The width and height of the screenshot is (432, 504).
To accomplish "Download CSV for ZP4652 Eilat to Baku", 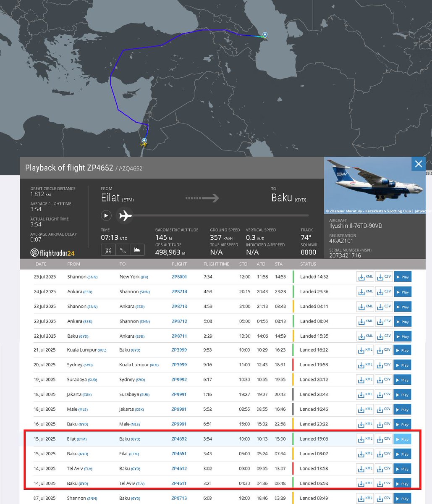I will (384, 439).
